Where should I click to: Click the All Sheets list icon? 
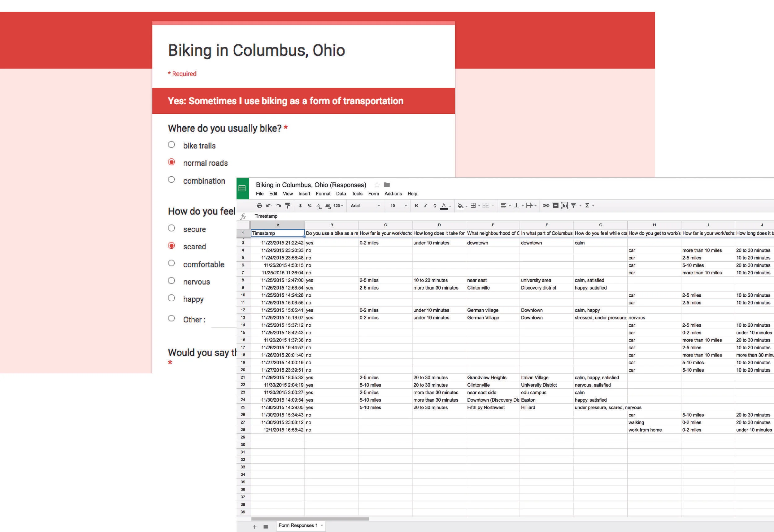pos(266,527)
